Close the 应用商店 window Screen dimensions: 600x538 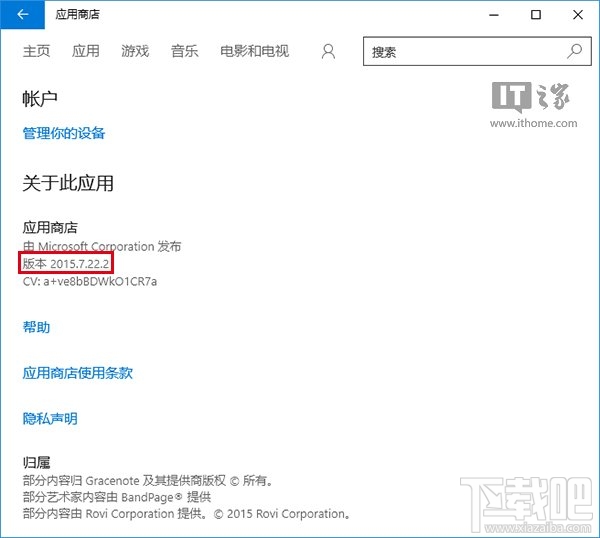point(578,15)
